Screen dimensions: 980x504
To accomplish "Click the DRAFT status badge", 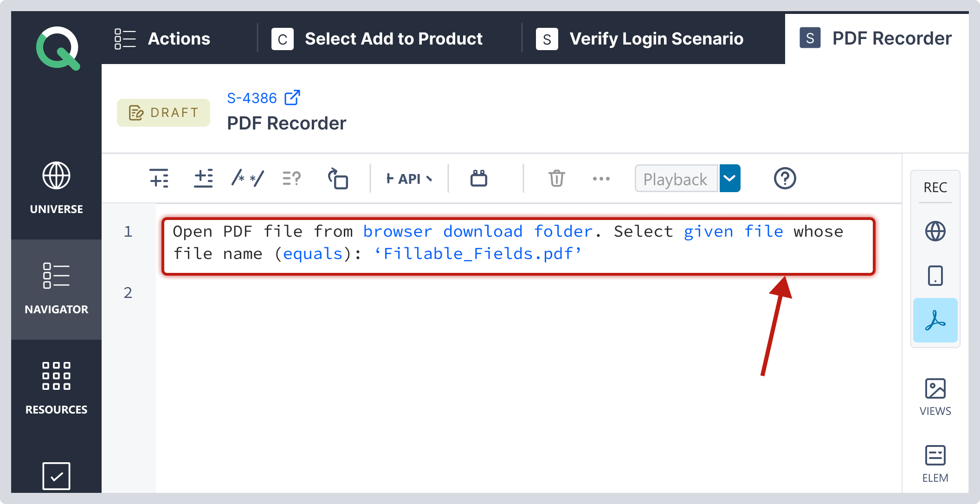I will coord(163,113).
